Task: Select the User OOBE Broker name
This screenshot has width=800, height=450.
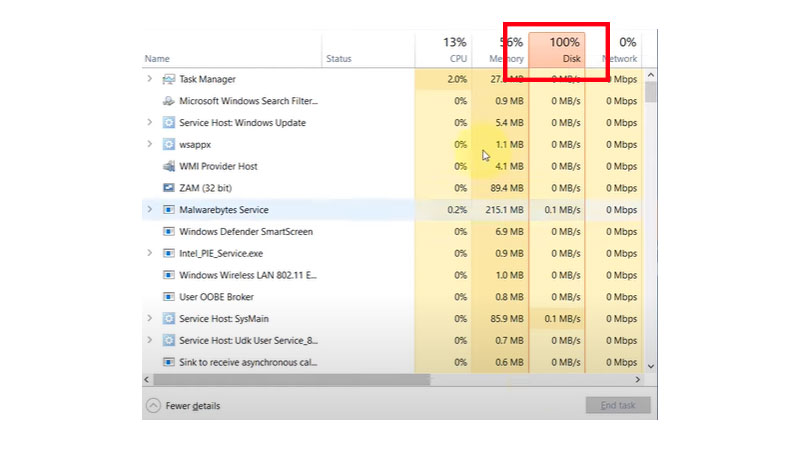Action: (216, 297)
